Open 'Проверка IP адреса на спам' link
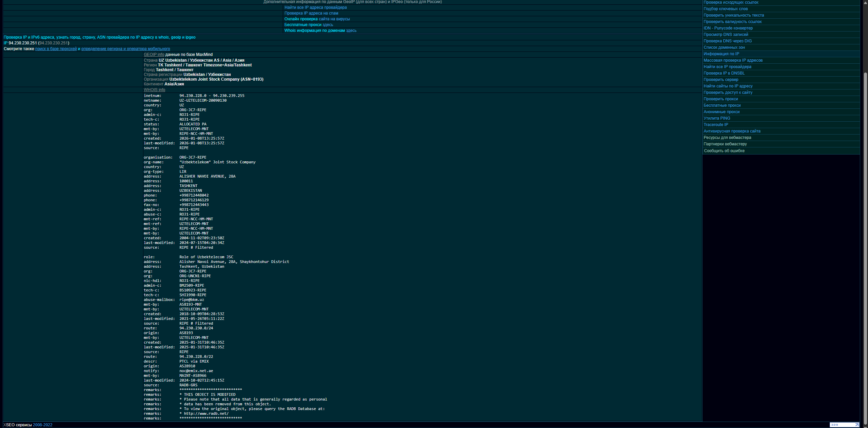The image size is (868, 428). [311, 13]
